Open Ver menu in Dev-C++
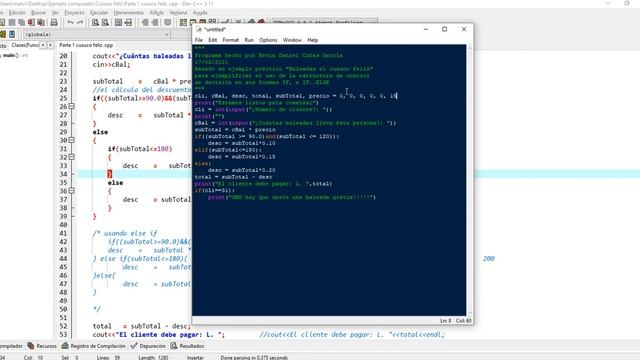Image resolution: width=640 pixels, height=360 pixels. tap(55, 13)
